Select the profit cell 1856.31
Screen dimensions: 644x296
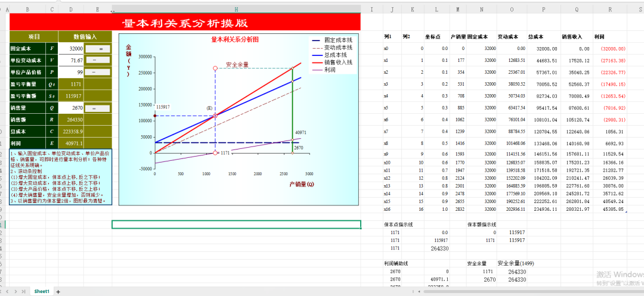coord(611,132)
